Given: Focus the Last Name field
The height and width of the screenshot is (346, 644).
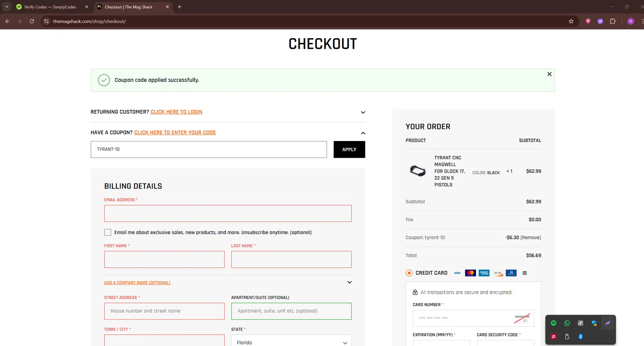Looking at the screenshot, I should 292,259.
